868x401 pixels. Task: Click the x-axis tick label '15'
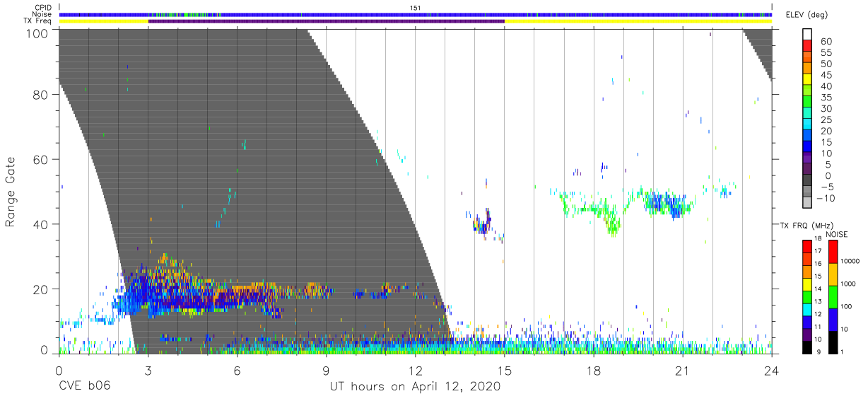pos(504,369)
